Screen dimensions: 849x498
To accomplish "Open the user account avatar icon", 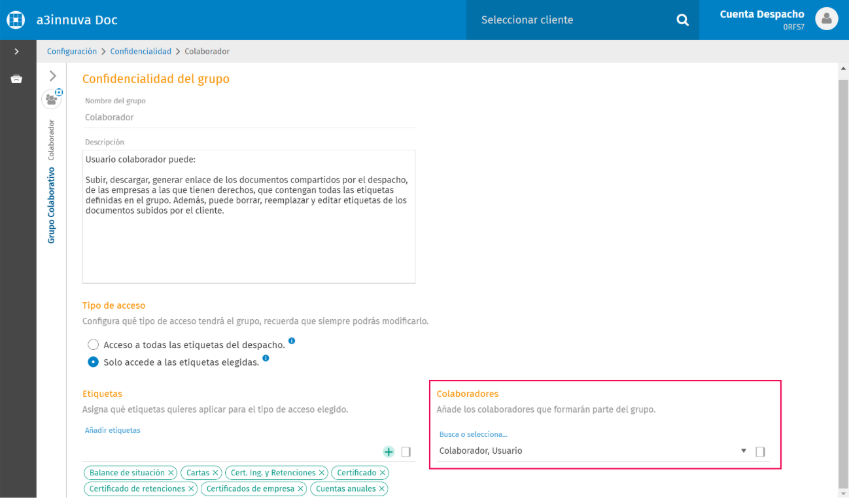I will click(x=826, y=19).
